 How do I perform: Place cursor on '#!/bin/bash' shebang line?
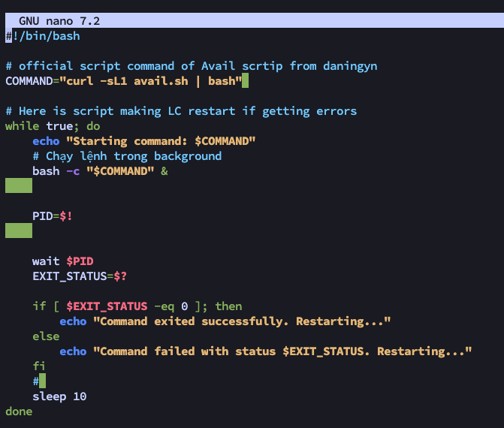43,36
